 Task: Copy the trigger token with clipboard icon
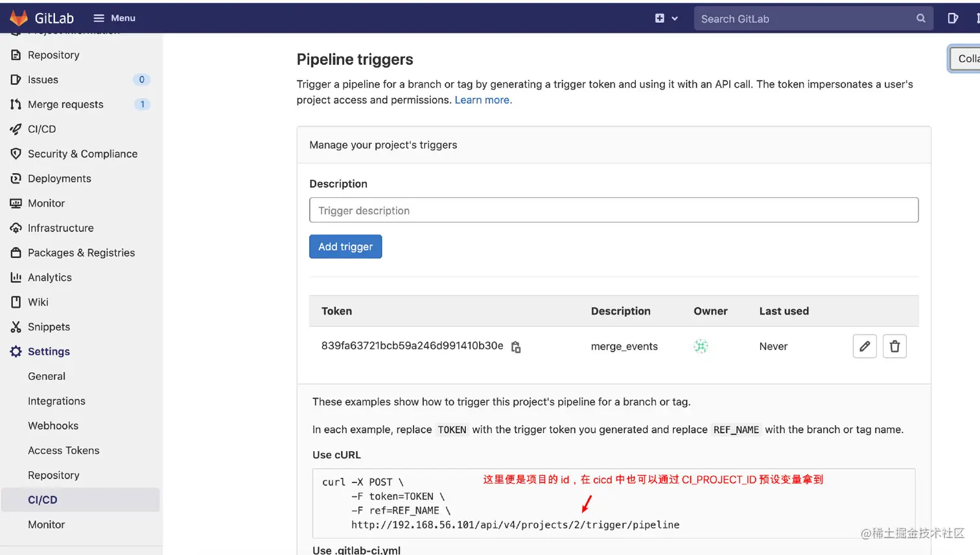pos(516,347)
